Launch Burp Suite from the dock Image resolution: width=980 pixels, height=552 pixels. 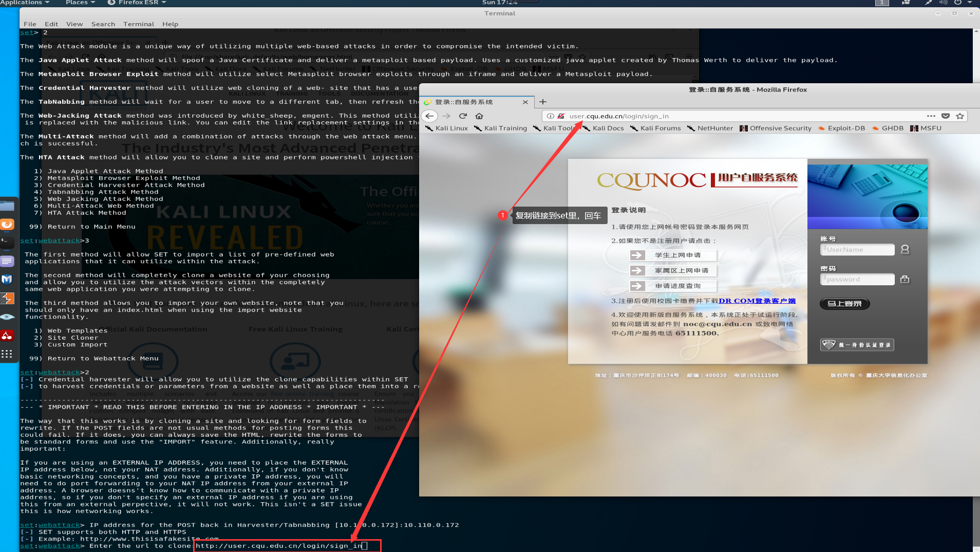tap(7, 298)
